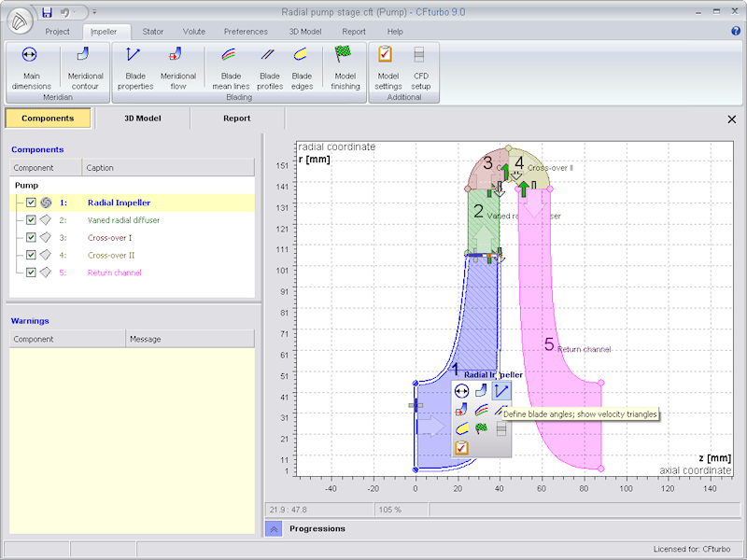Image resolution: width=747 pixels, height=560 pixels.
Task: Open Blade profiles in the ribbon
Action: click(270, 68)
